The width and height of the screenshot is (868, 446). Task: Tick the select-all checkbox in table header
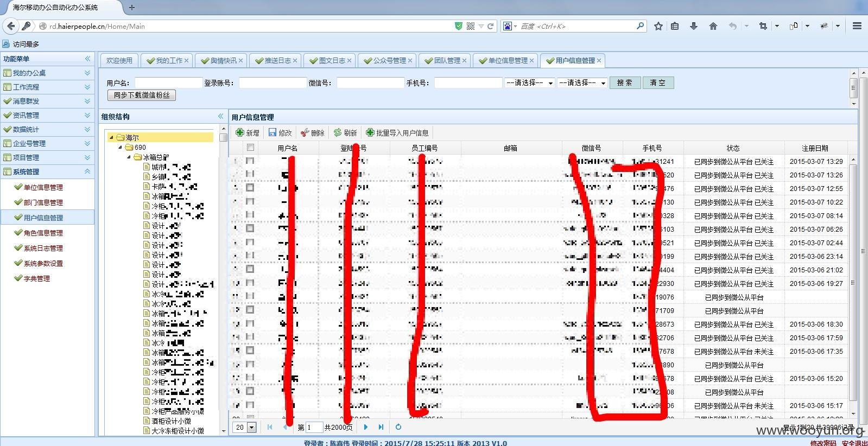[250, 148]
